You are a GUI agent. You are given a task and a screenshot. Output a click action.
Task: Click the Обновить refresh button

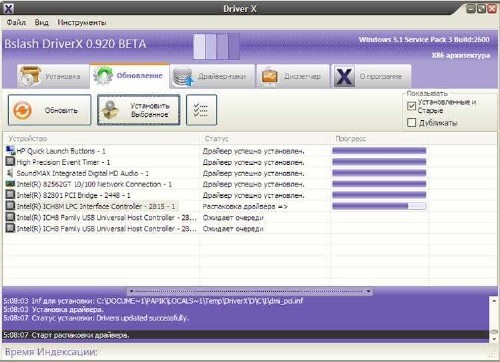pos(49,110)
